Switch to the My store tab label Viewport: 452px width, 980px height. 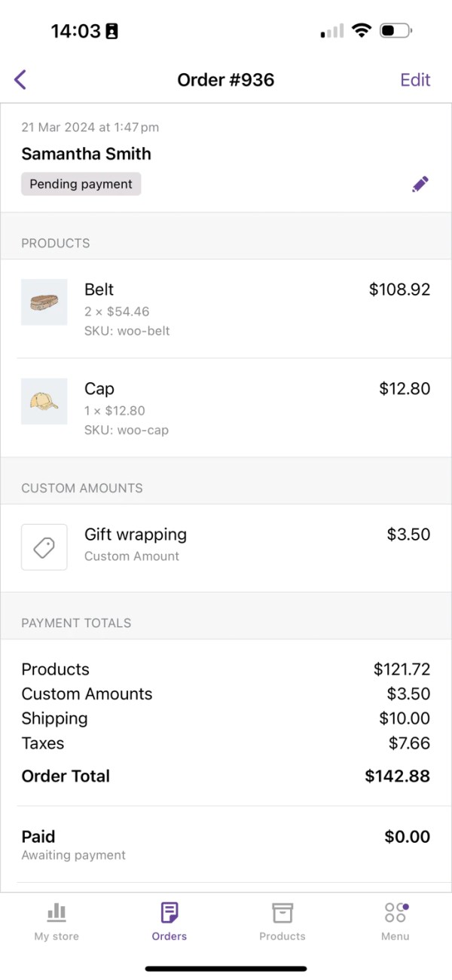(56, 936)
